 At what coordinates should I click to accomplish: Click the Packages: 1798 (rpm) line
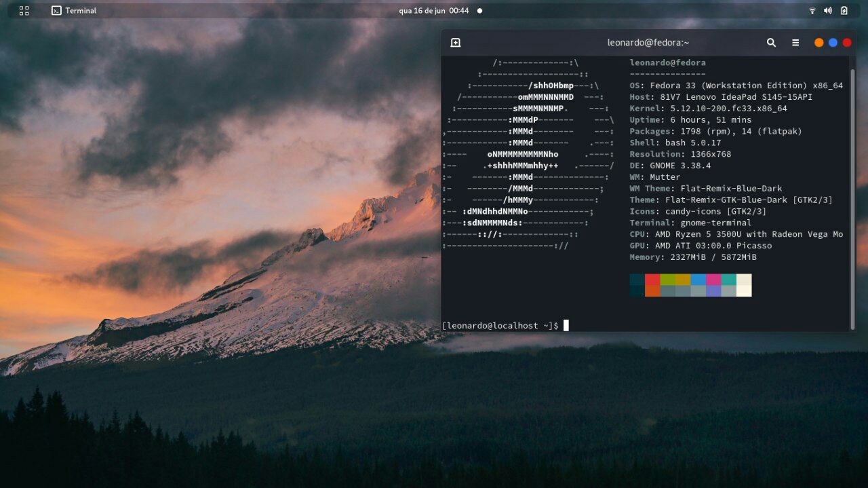(715, 132)
